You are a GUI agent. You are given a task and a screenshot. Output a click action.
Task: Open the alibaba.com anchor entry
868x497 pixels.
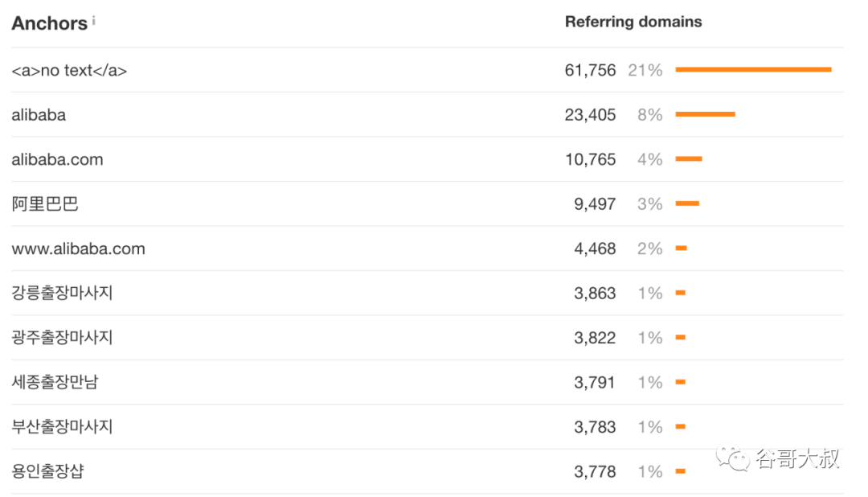[x=57, y=159]
